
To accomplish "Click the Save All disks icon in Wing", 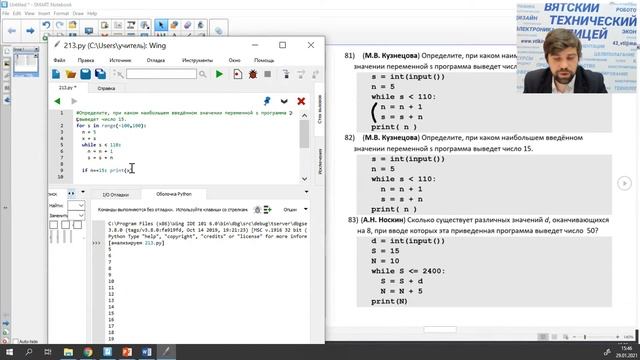I will pos(100,74).
